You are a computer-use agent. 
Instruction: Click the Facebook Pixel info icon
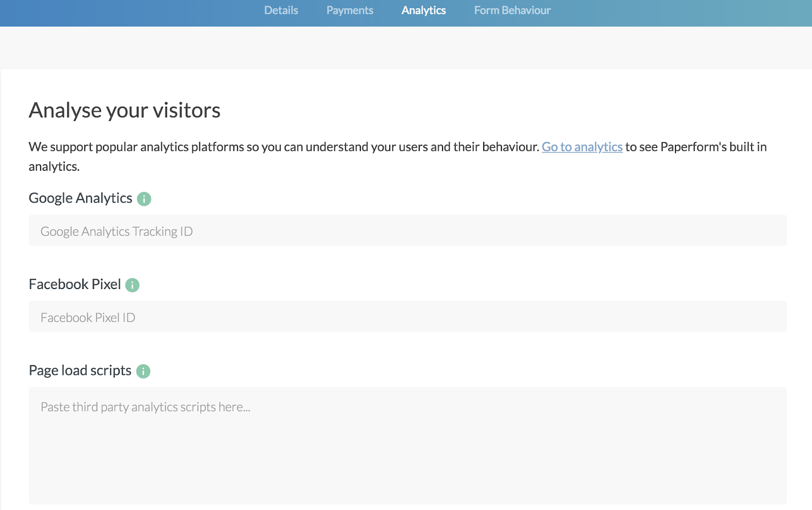coord(132,285)
